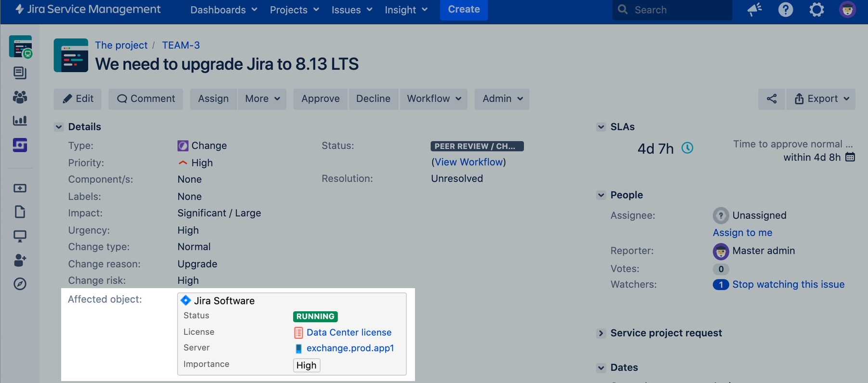Click the large project avatar beside title
The height and width of the screenshot is (383, 868).
71,55
